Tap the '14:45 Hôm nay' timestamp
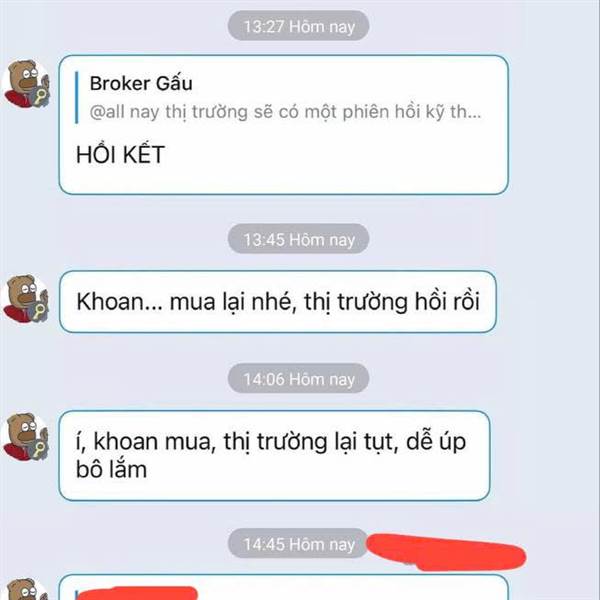The height and width of the screenshot is (600, 600). point(298,544)
